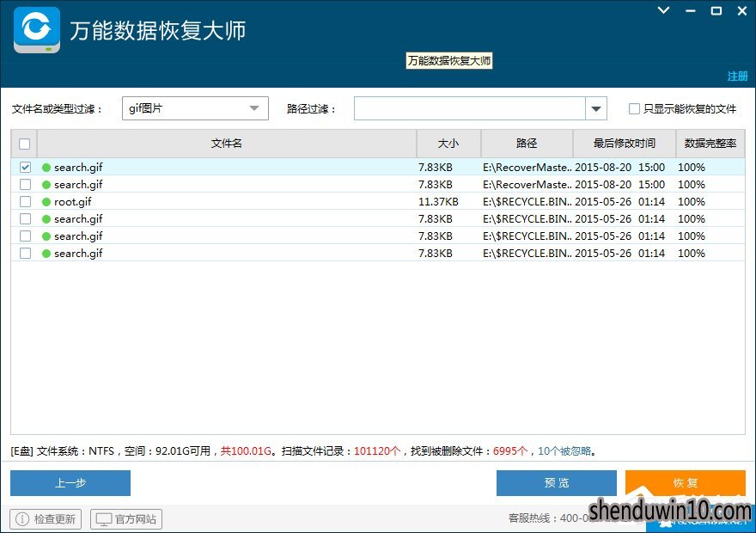Open the 官方网站 official website button
The image size is (756, 533).
[x=126, y=519]
